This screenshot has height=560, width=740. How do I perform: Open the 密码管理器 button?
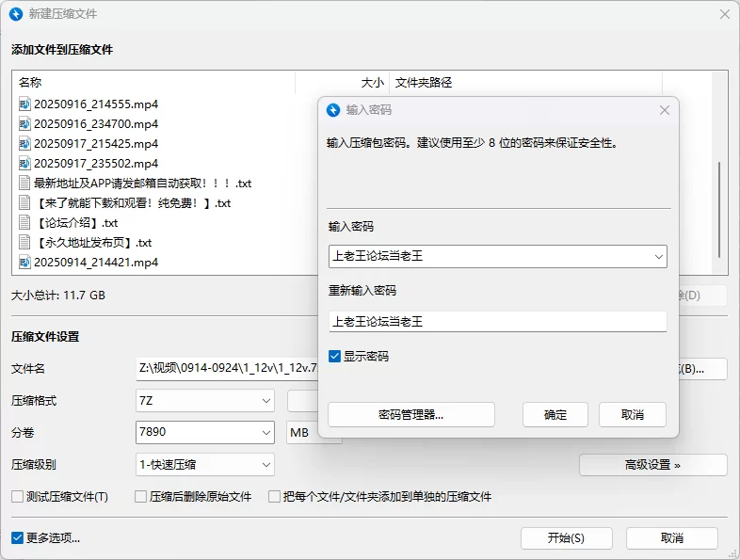pyautogui.click(x=411, y=414)
